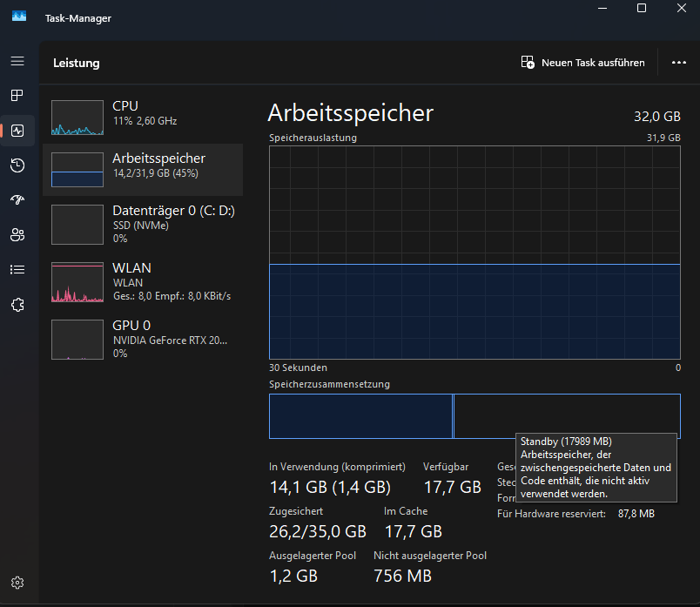Click the in-use segment of Speicherzusammensetzung bar

[x=360, y=416]
